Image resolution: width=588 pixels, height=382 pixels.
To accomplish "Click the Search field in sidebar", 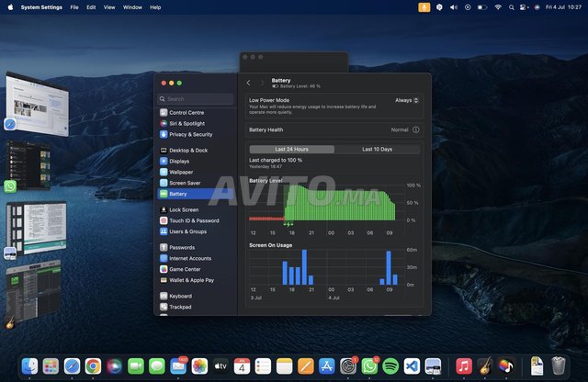I will [x=195, y=98].
